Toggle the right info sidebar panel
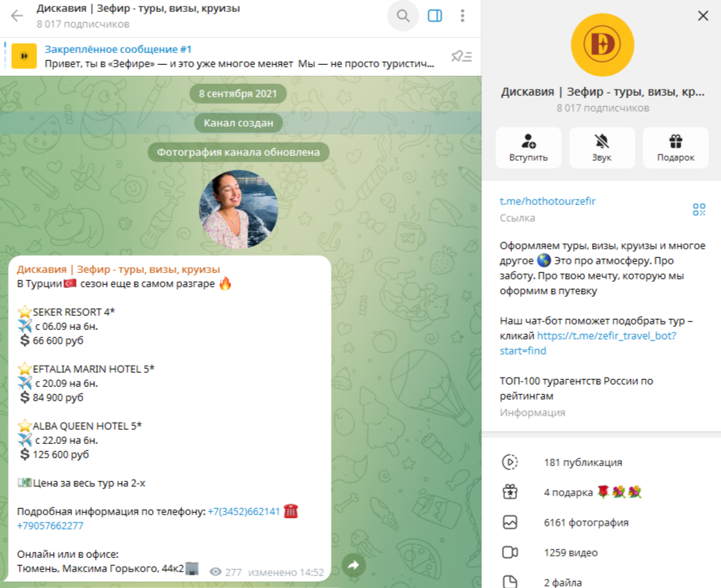Screen dimensions: 721x588 [434, 16]
